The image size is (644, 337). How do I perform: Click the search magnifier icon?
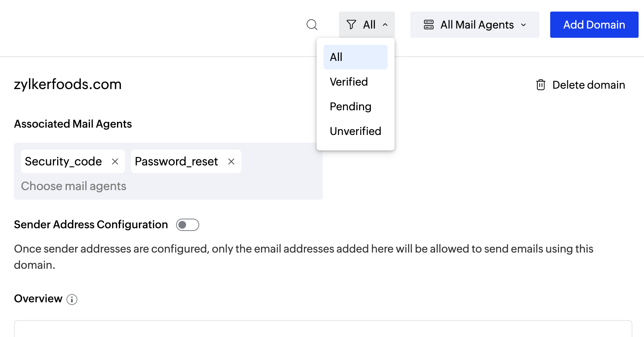[312, 25]
